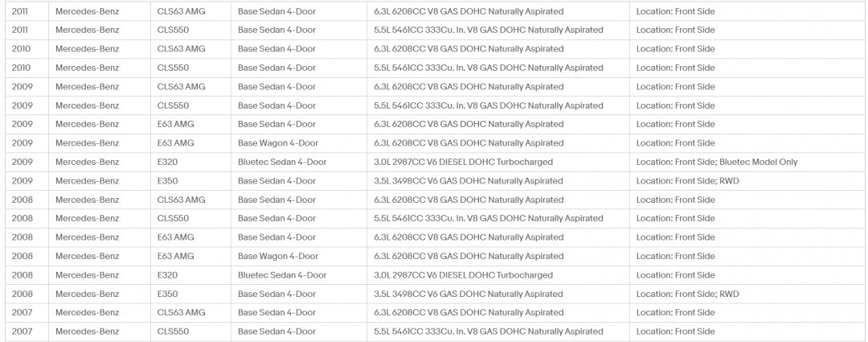
Task: Click the 3.0L V6 DIESEL engine in 2008 row
Action: click(x=464, y=275)
